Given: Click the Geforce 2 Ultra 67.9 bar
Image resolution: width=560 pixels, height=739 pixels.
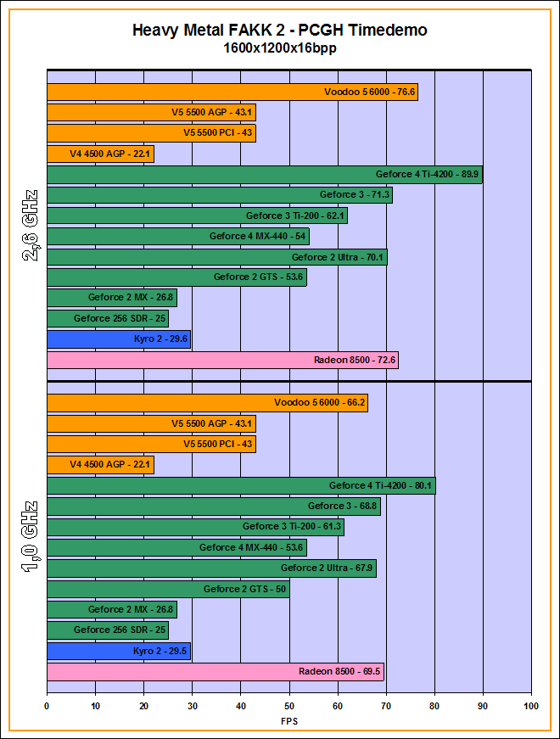Looking at the screenshot, I should (211, 568).
